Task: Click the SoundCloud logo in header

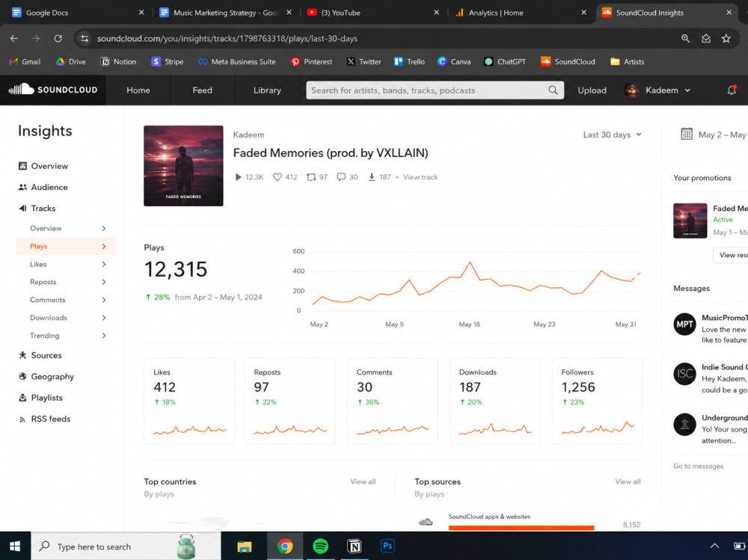Action: 53,90
